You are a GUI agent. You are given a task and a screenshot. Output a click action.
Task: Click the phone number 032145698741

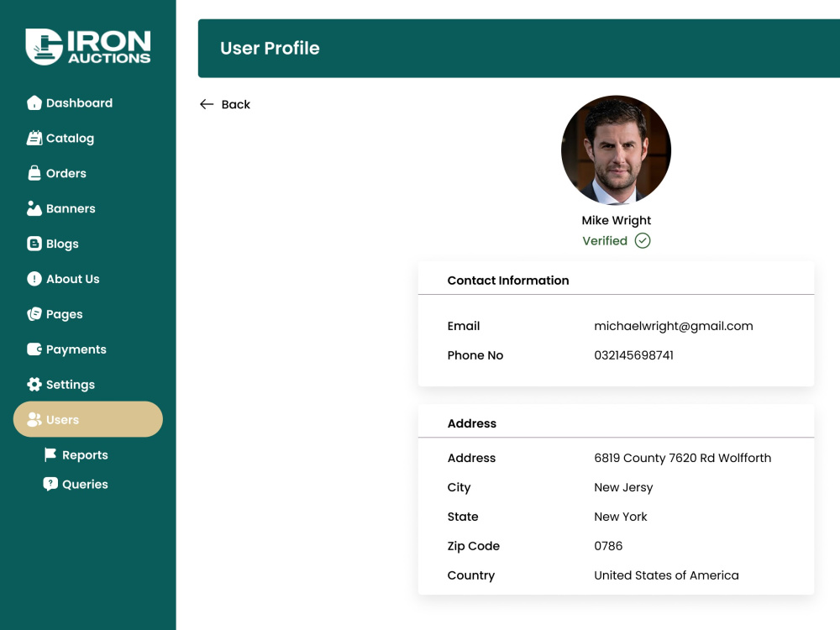click(x=633, y=355)
